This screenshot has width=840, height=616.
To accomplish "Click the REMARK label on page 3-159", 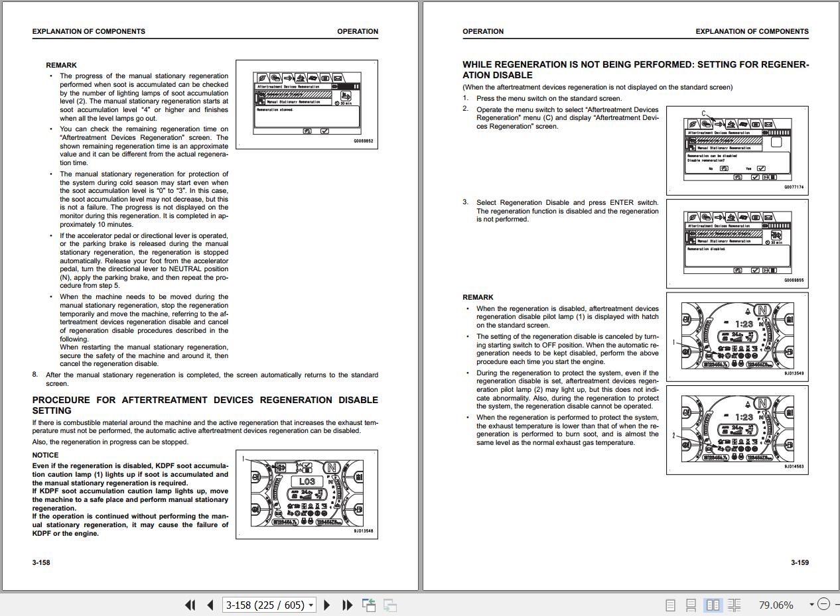I will tap(478, 297).
